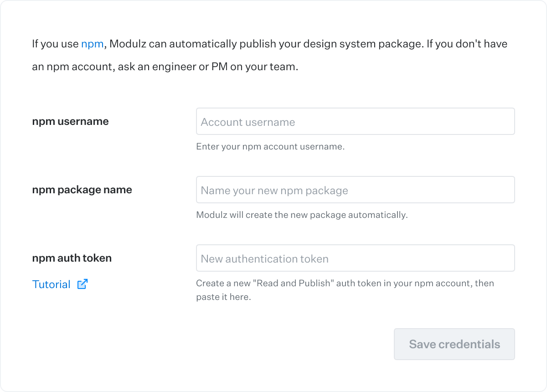Focus the Account username field

click(355, 122)
